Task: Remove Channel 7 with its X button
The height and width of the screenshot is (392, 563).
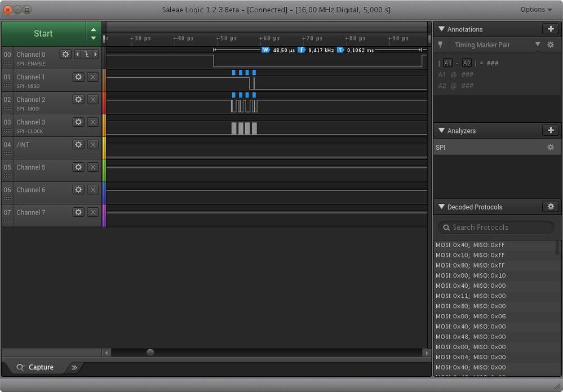Action: click(93, 212)
